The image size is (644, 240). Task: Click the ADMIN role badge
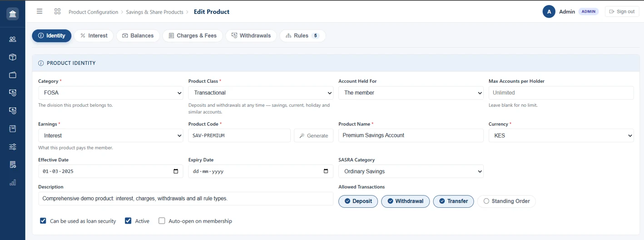pyautogui.click(x=589, y=11)
